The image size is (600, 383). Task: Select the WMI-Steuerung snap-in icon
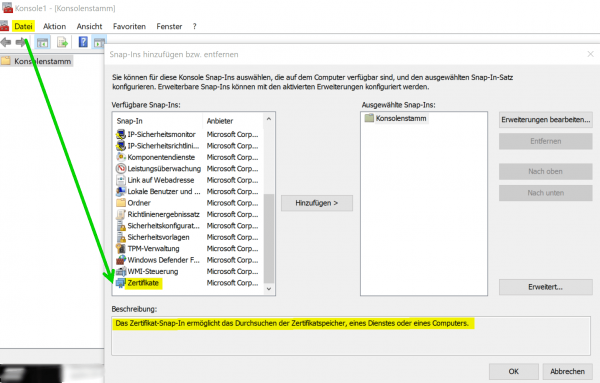pyautogui.click(x=121, y=272)
